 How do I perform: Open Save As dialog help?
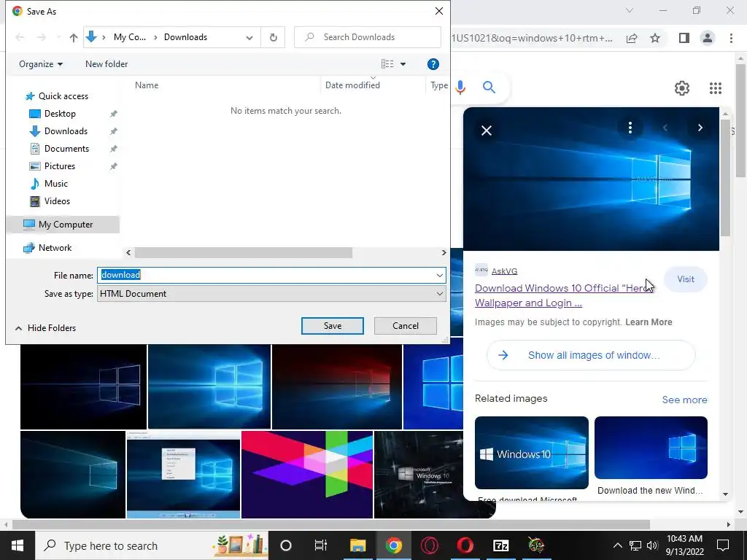(x=433, y=64)
